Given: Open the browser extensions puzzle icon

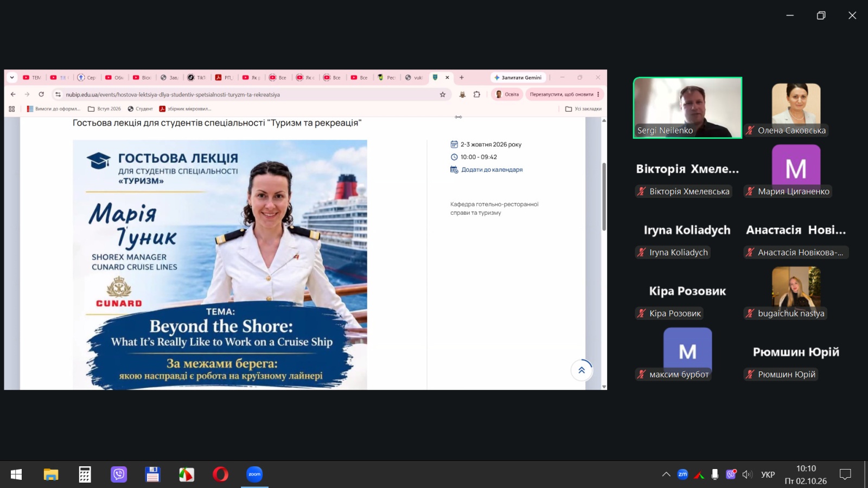Looking at the screenshot, I should [x=477, y=94].
